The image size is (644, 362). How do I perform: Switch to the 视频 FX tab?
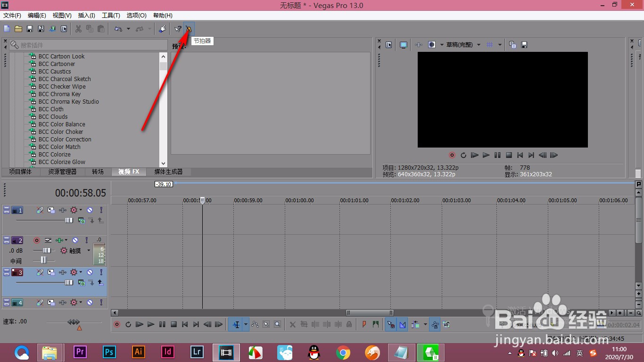point(129,172)
